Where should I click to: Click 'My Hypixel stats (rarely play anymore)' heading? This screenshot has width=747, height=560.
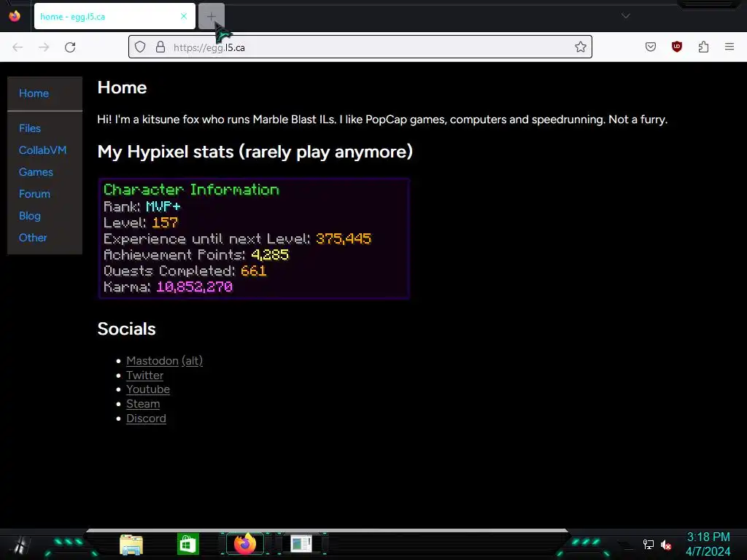point(255,152)
